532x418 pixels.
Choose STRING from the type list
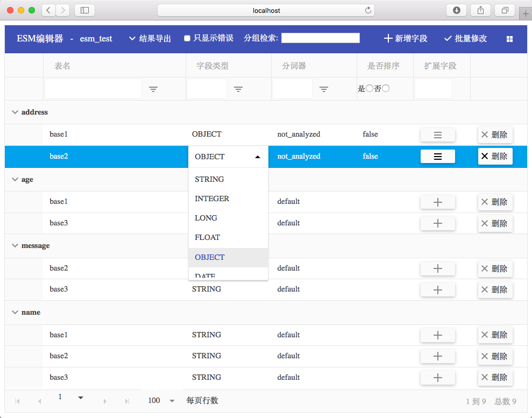coord(228,179)
